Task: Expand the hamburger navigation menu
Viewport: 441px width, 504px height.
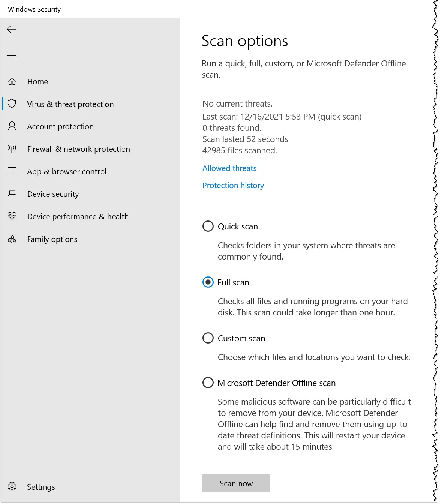Action: [x=12, y=54]
